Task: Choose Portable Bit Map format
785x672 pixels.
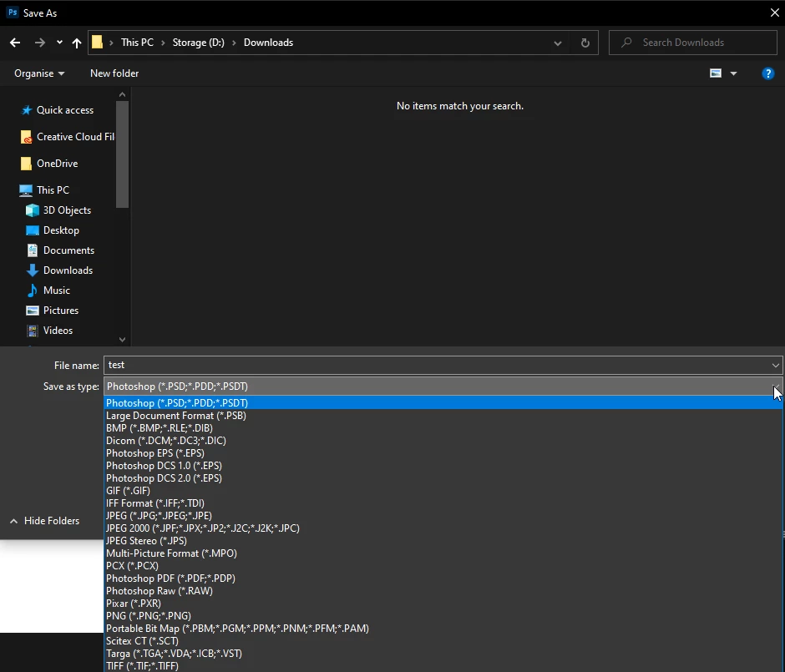Action: (443, 628)
